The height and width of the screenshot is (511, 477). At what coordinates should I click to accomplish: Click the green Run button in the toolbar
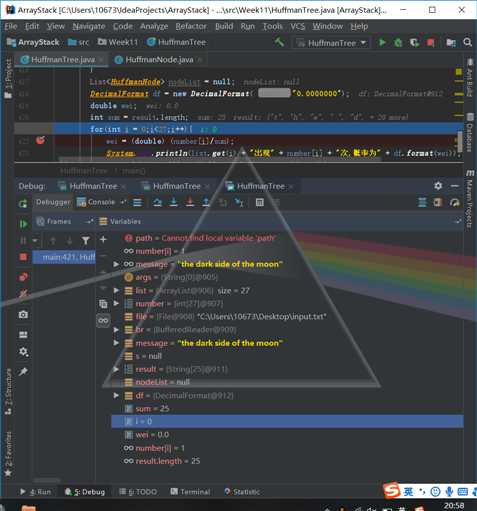[x=382, y=42]
